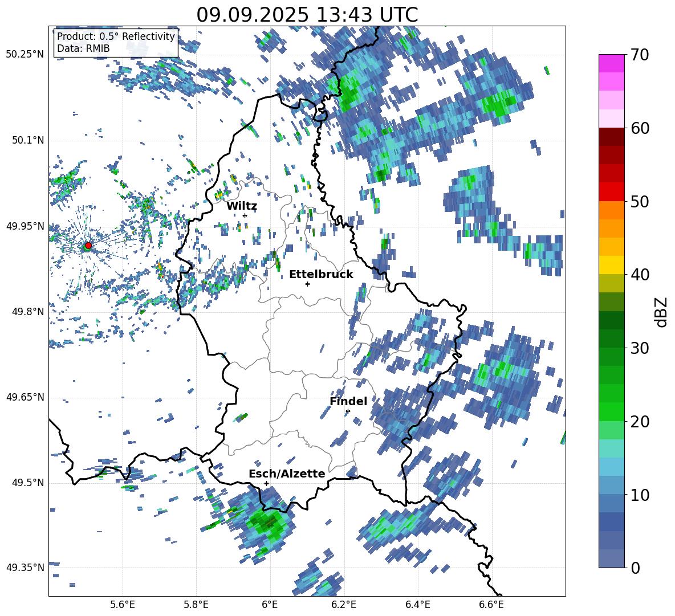Click the colorbar tick label 60
This screenshot has height=616, width=675.
640,128
